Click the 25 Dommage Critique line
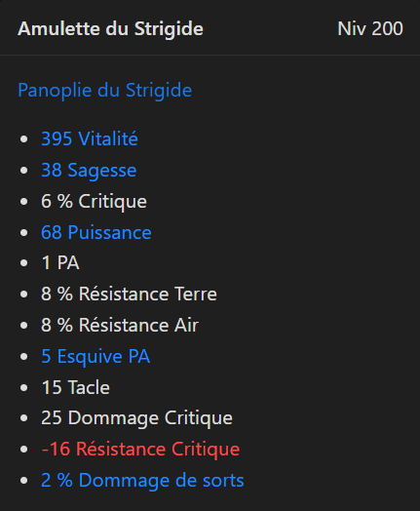Image resolution: width=420 pixels, height=511 pixels. tap(136, 417)
